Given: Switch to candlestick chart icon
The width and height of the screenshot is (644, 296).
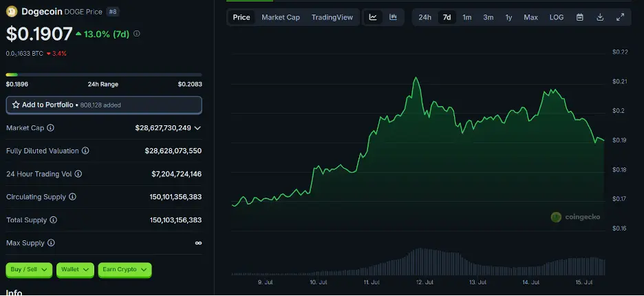Looking at the screenshot, I should (x=393, y=17).
